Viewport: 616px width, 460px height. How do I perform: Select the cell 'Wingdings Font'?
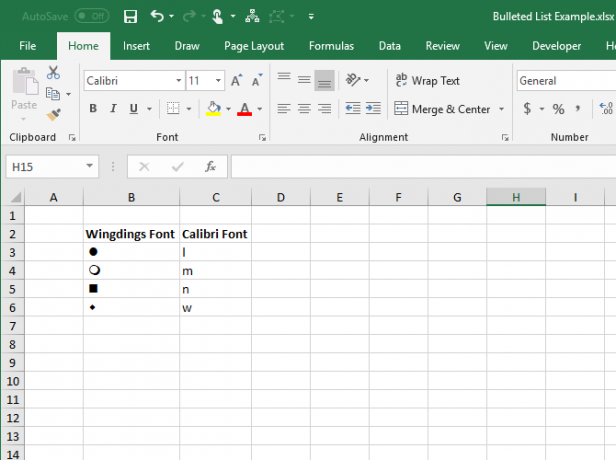tap(131, 234)
